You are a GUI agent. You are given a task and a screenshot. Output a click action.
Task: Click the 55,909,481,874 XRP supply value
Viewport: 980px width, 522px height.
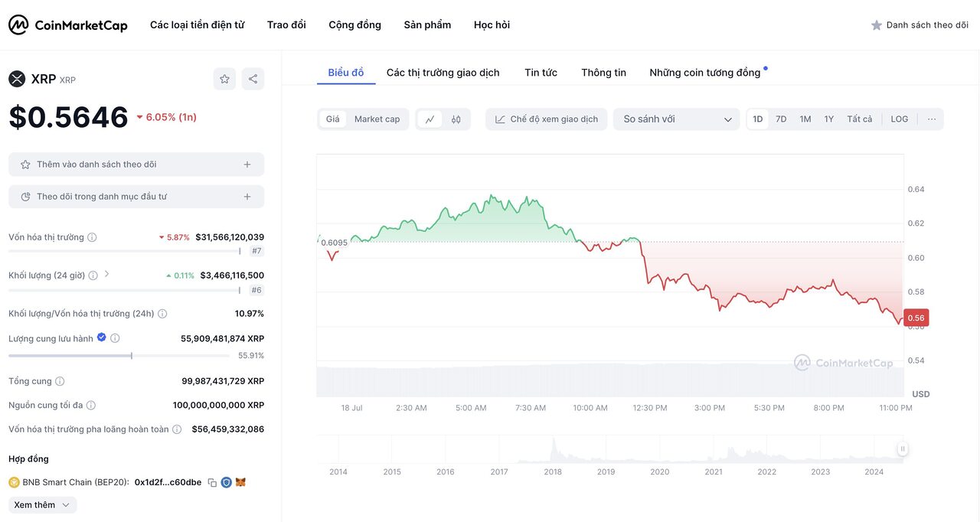[x=222, y=338]
